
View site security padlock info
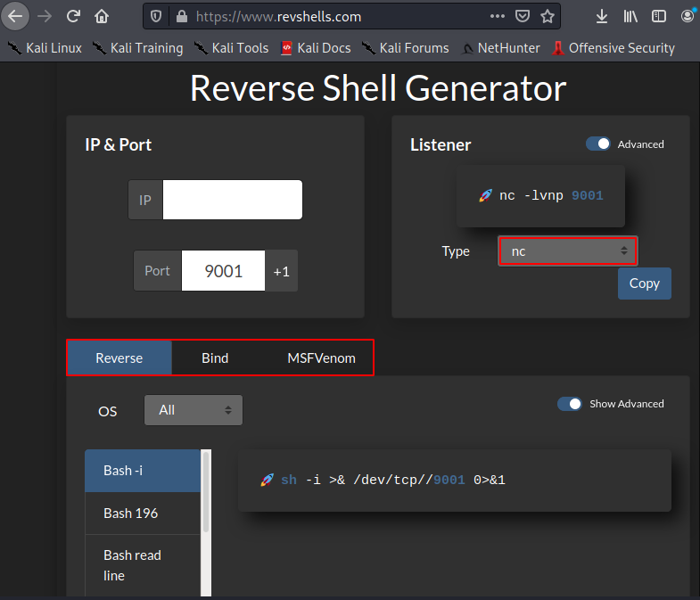coord(182,17)
